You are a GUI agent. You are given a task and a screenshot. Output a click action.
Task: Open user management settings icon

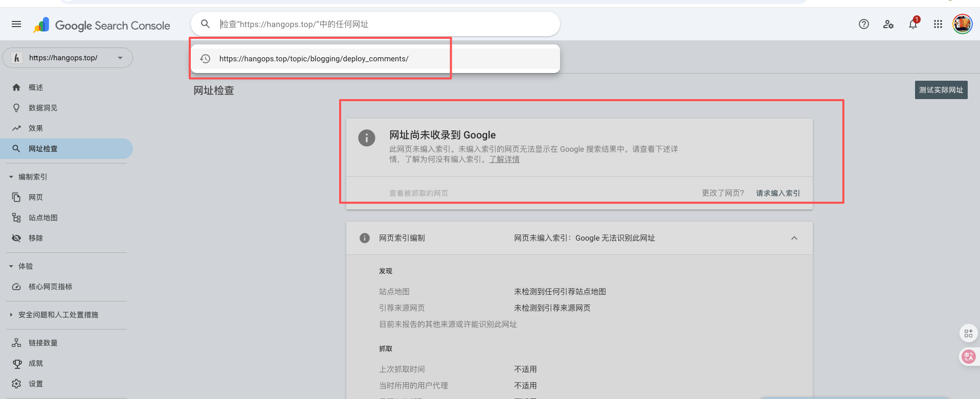pos(888,24)
